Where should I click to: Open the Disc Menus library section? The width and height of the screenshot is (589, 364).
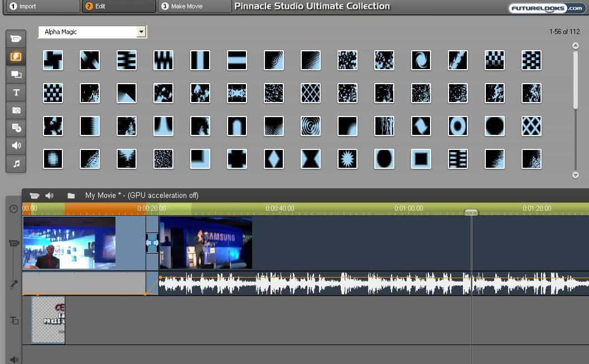pos(16,127)
